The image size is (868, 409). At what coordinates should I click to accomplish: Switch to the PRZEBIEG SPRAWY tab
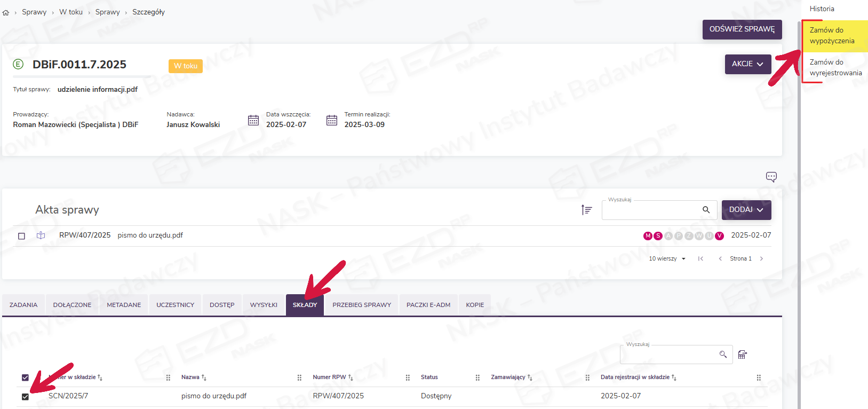click(x=362, y=305)
